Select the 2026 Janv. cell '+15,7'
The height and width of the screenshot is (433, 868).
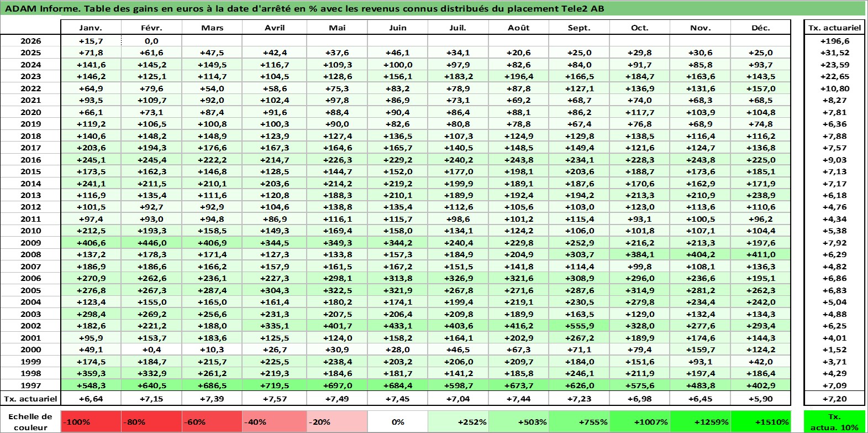(91, 41)
